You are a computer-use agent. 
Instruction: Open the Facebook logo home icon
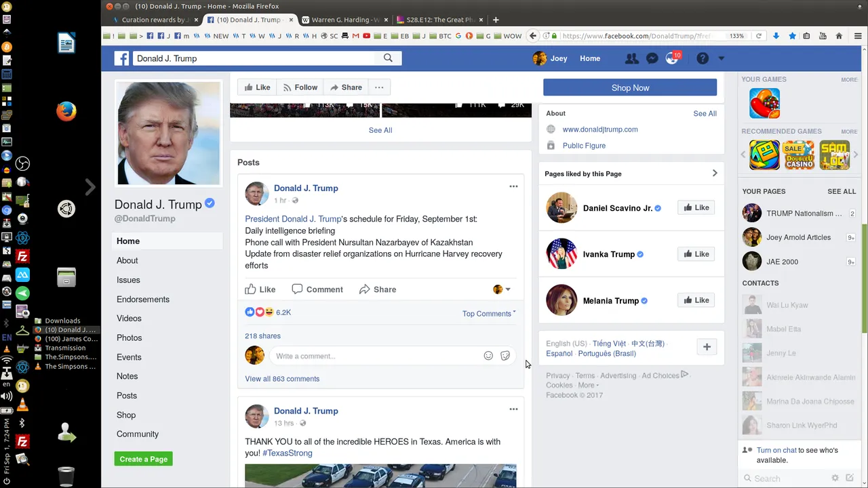pos(121,58)
